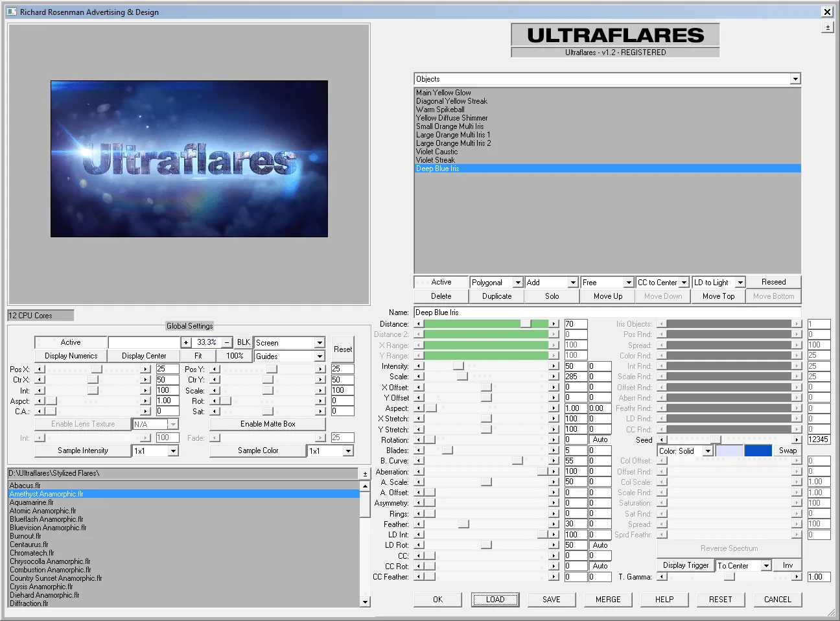
Task: Click the blue color swatch
Action: click(758, 450)
